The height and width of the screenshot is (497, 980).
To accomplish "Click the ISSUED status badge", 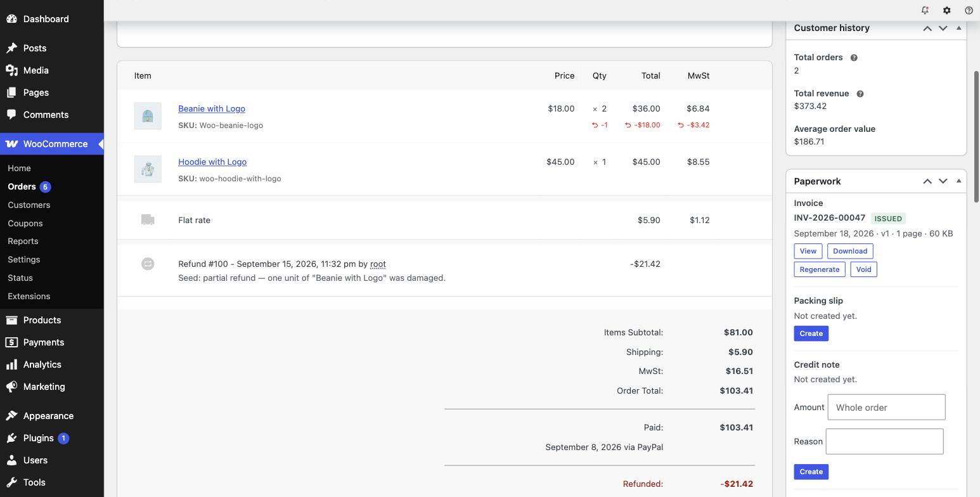I will [888, 218].
